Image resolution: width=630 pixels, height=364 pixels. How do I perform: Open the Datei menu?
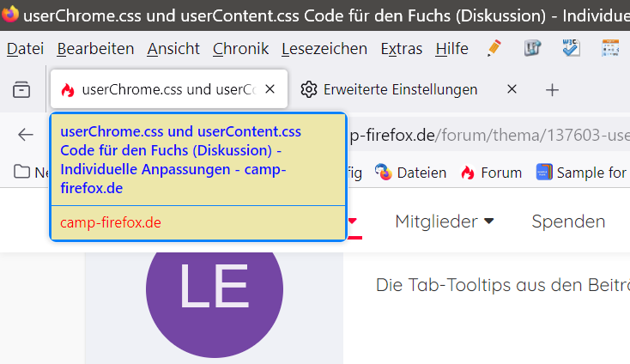(x=25, y=49)
